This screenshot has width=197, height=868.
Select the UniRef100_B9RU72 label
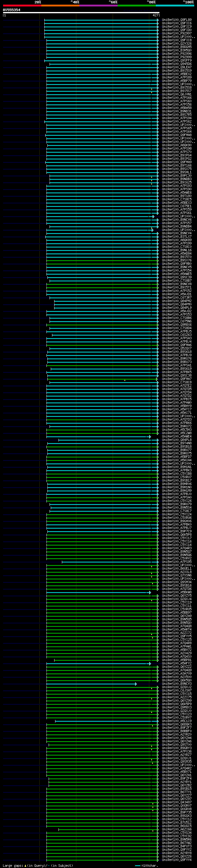pos(176,426)
